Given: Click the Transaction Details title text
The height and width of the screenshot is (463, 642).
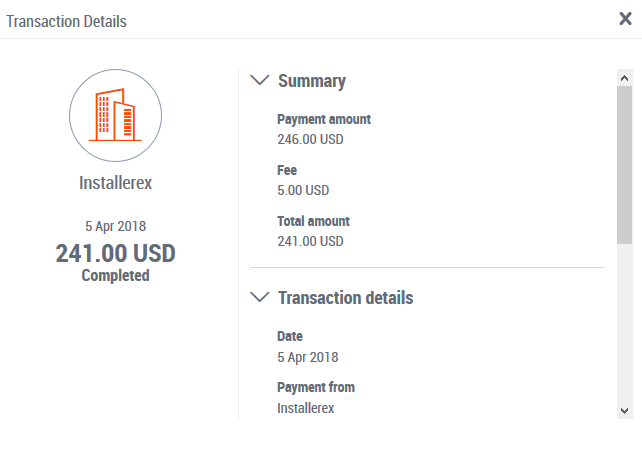Looking at the screenshot, I should (x=66, y=21).
